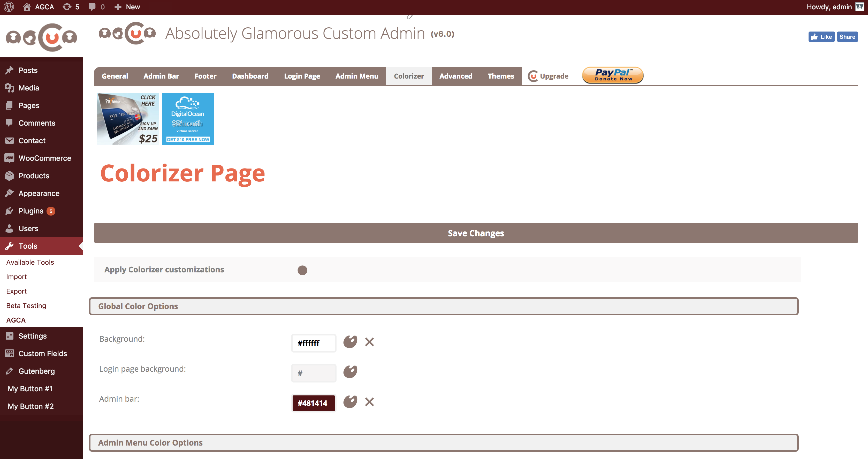Image resolution: width=868 pixels, height=459 pixels.
Task: Click the WooCommerce sidebar icon
Action: (x=9, y=158)
